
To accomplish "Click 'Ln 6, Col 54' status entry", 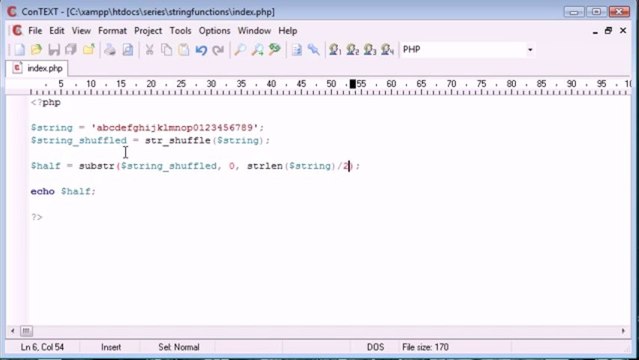I will 42,347.
